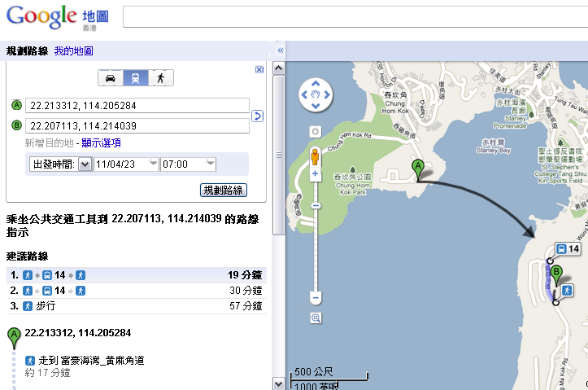588x390 pixels.
Task: Select public transit train icon
Action: (135, 78)
